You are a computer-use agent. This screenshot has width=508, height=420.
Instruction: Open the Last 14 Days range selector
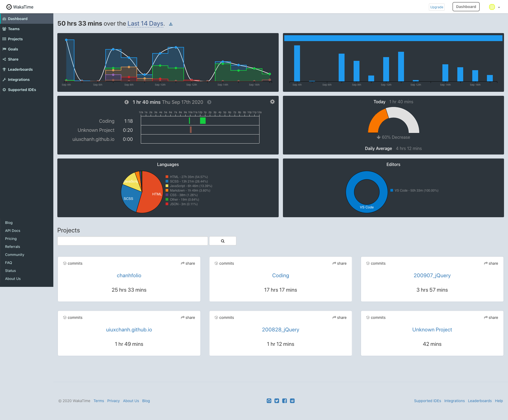(x=145, y=23)
